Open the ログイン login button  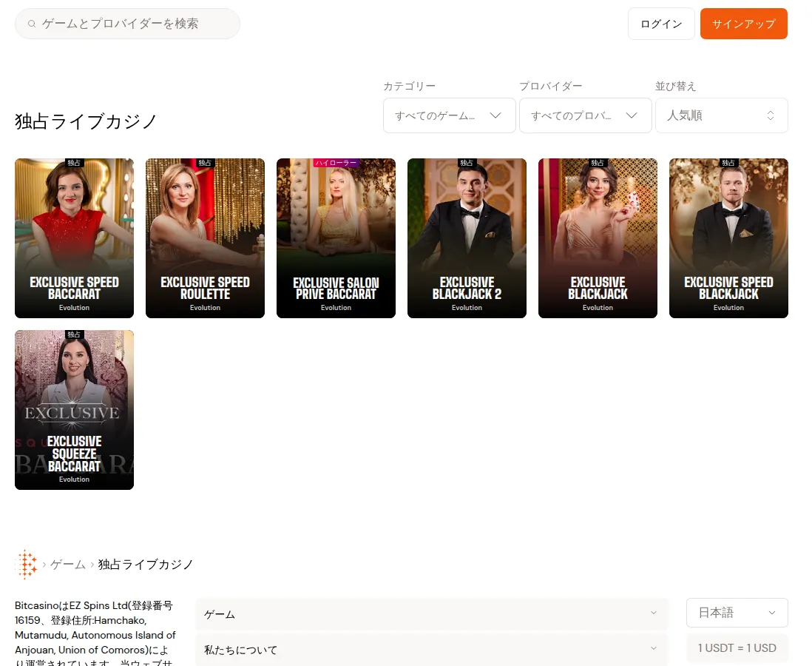click(x=661, y=24)
